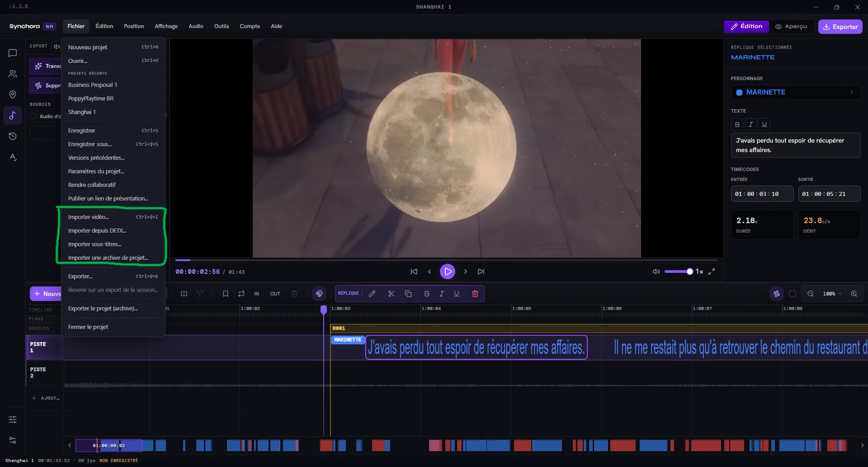Open the characters panel people icon
The height and width of the screenshot is (467, 868).
coord(13,74)
